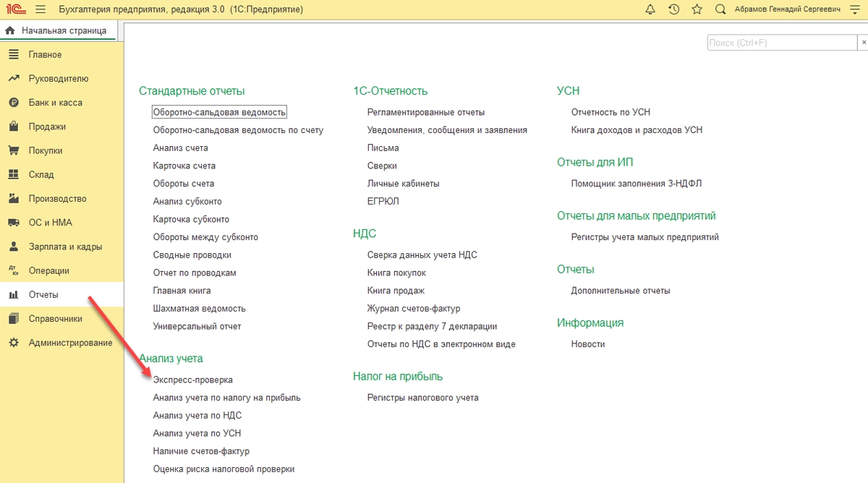Image resolution: width=868 pixels, height=483 pixels.
Task: Open Помощник заполнения 3-НДФЛ
Action: pyautogui.click(x=637, y=184)
